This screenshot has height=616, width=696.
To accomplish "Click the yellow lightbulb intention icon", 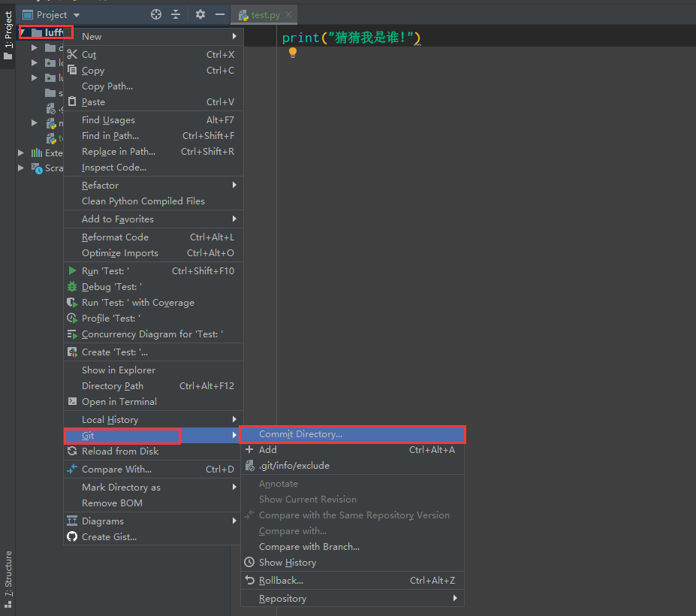I will [293, 53].
